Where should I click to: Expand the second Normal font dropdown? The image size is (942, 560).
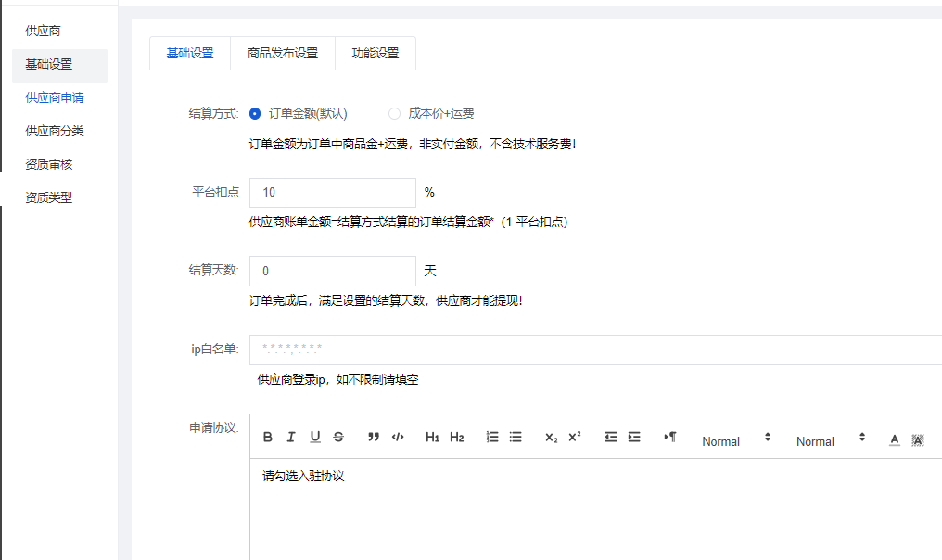tap(830, 440)
